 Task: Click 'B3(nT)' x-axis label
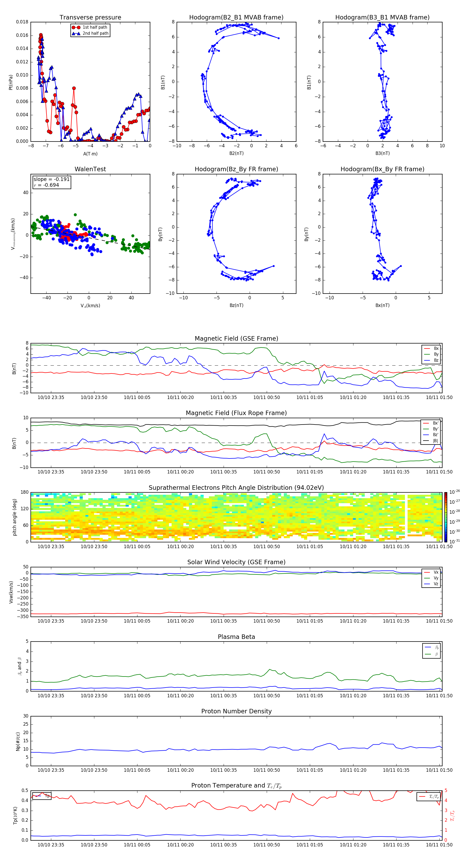coord(382,153)
